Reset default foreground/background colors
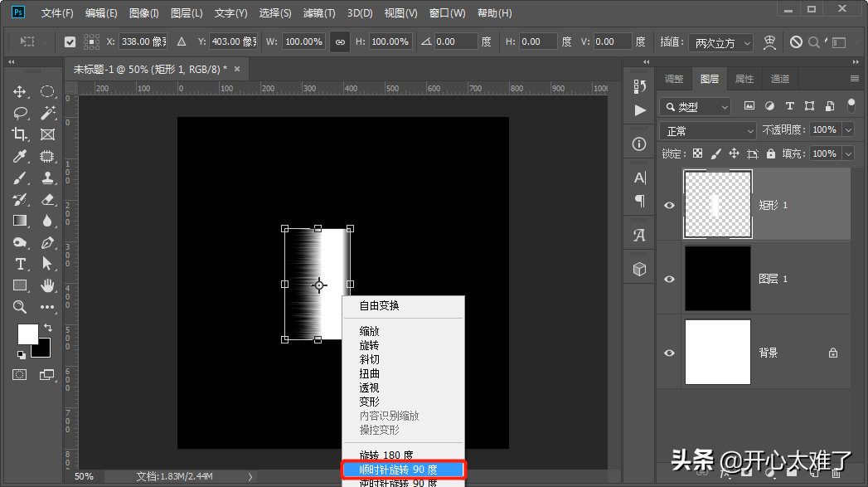 [21, 355]
